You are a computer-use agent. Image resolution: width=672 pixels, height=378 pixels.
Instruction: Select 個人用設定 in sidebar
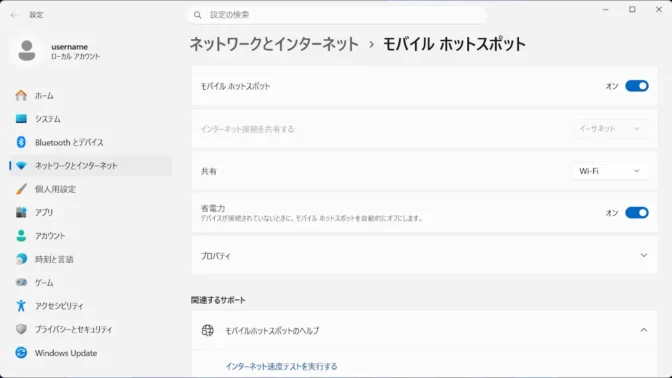point(90,189)
